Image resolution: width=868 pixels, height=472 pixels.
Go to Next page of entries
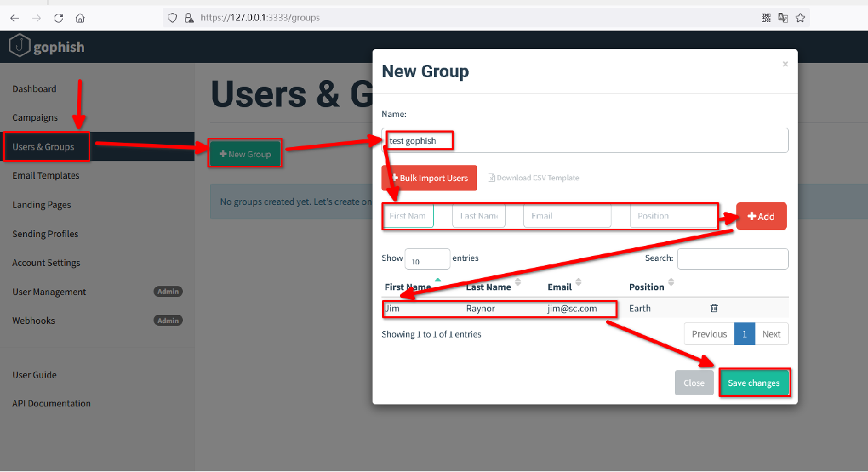click(771, 334)
